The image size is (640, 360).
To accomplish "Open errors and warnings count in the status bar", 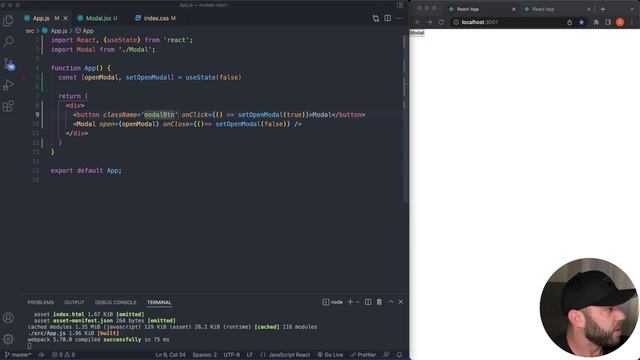I will pos(63,355).
